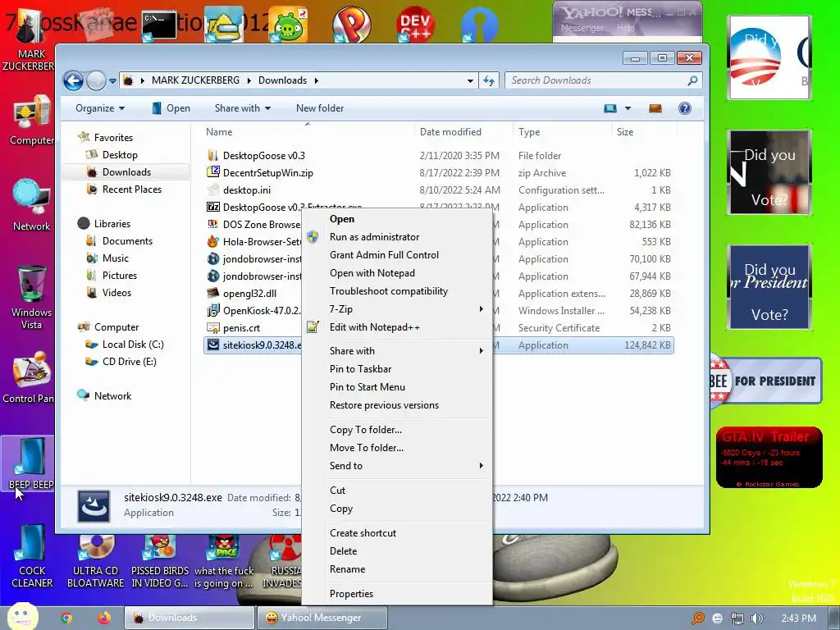Screen dimensions: 840x630
Task: Switch to Yahoo! Messenger taskbar button
Action: tap(322, 618)
